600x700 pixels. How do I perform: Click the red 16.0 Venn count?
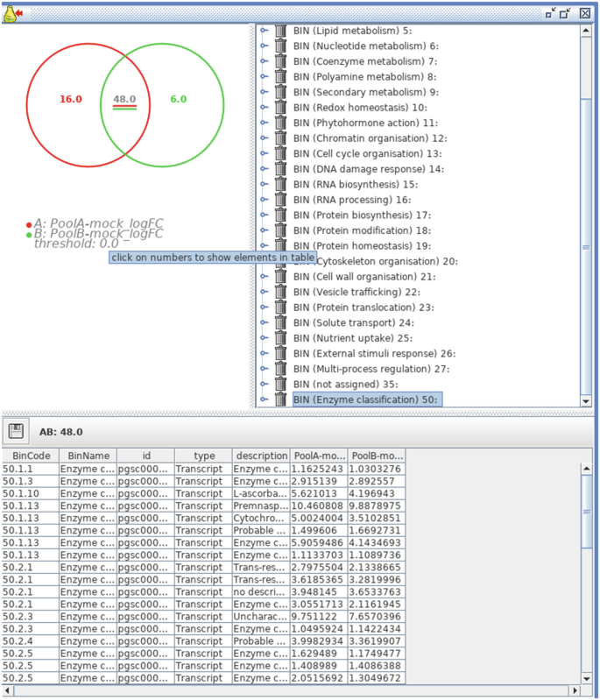[71, 100]
